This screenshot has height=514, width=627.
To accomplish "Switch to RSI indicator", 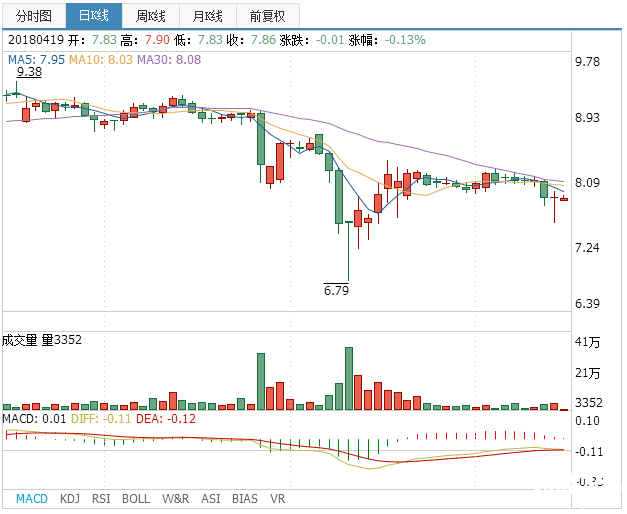I will coord(101,499).
